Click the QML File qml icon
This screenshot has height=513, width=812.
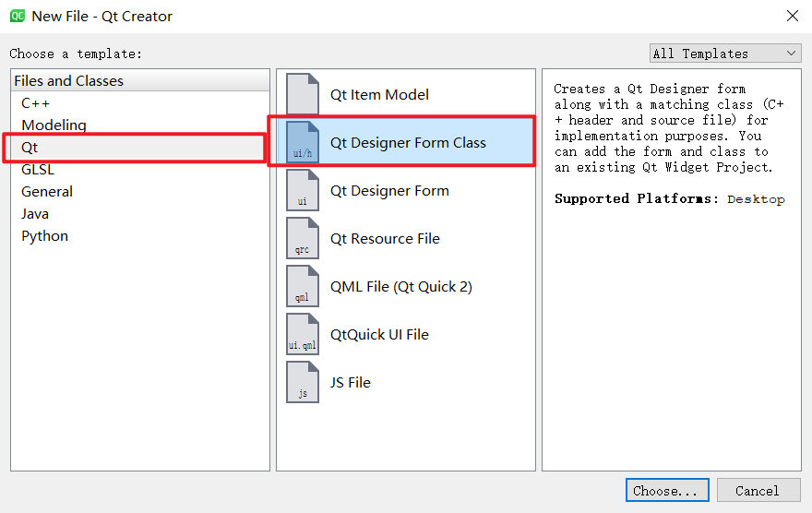pyautogui.click(x=303, y=286)
